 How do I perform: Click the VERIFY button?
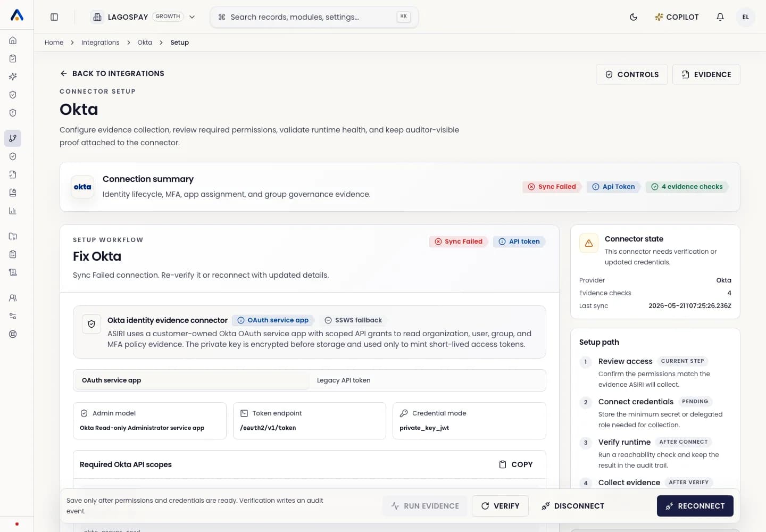500,506
